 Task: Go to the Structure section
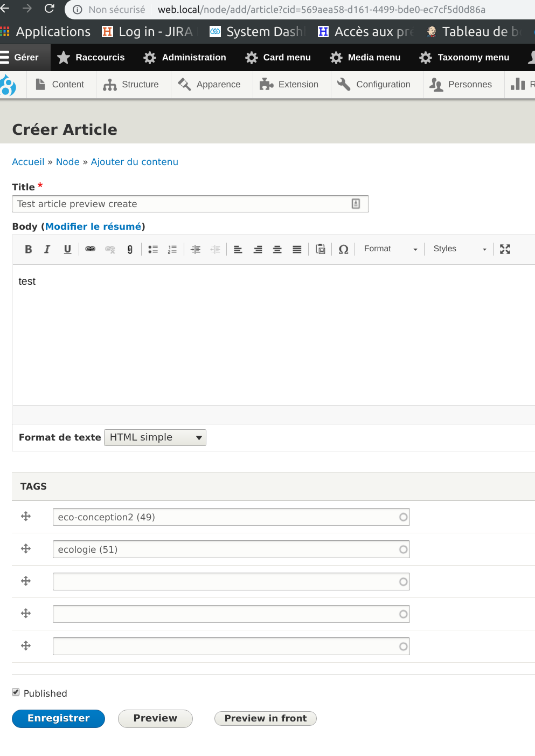(133, 84)
